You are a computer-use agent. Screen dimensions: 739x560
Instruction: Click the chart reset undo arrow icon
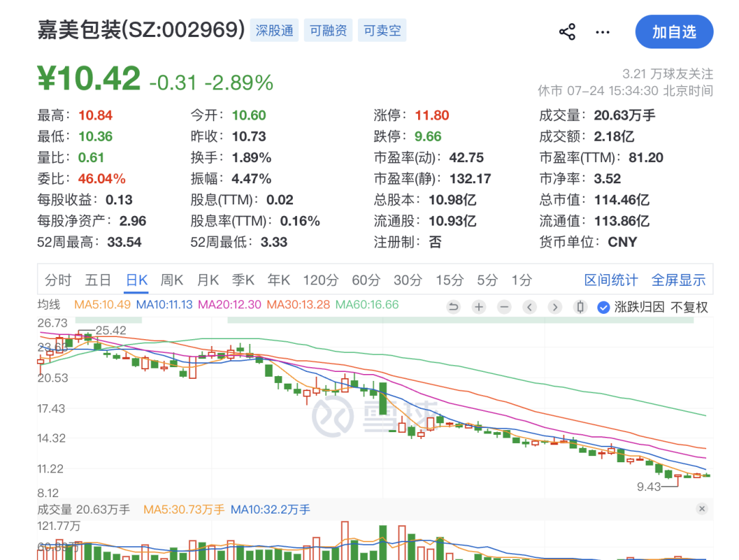(x=454, y=307)
